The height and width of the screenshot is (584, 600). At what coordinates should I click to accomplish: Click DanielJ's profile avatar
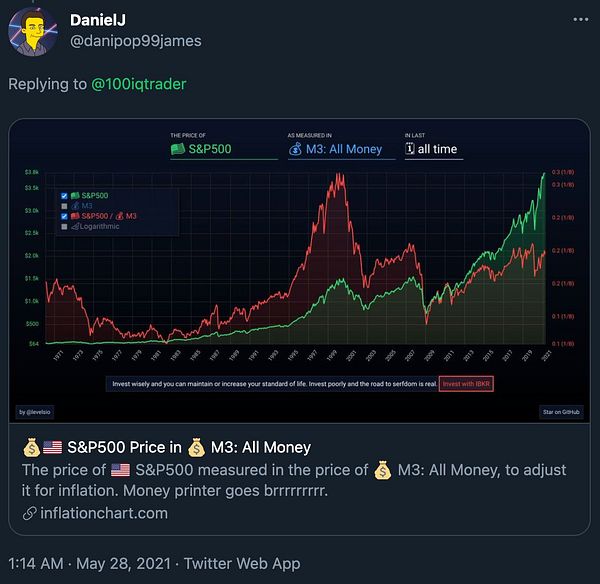(33, 32)
